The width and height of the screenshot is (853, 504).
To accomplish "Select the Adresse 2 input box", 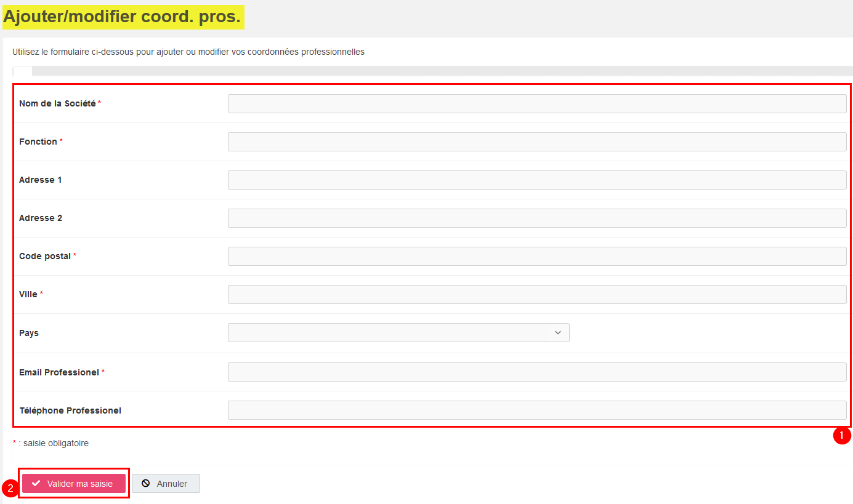I will coord(537,218).
